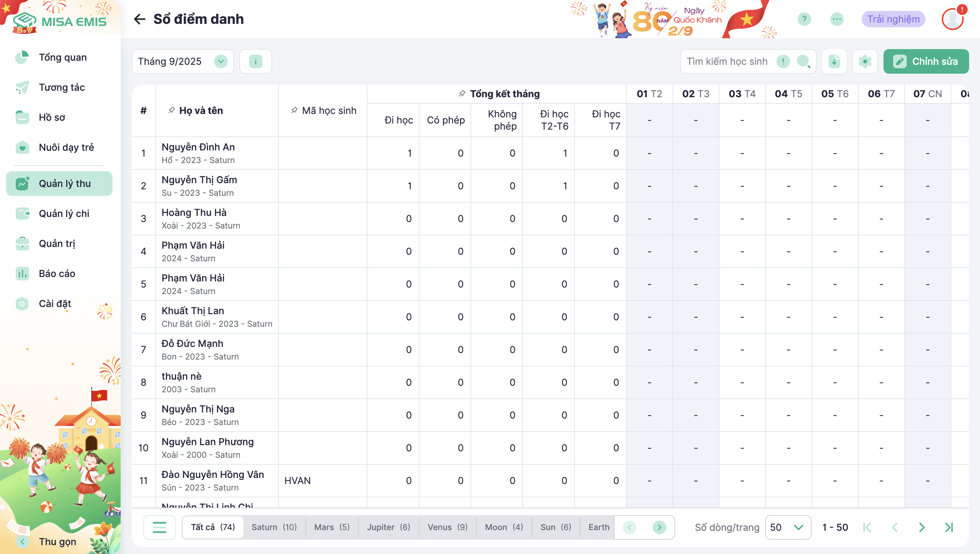Click the green info icon button
This screenshot has width=980, height=554.
[255, 61]
